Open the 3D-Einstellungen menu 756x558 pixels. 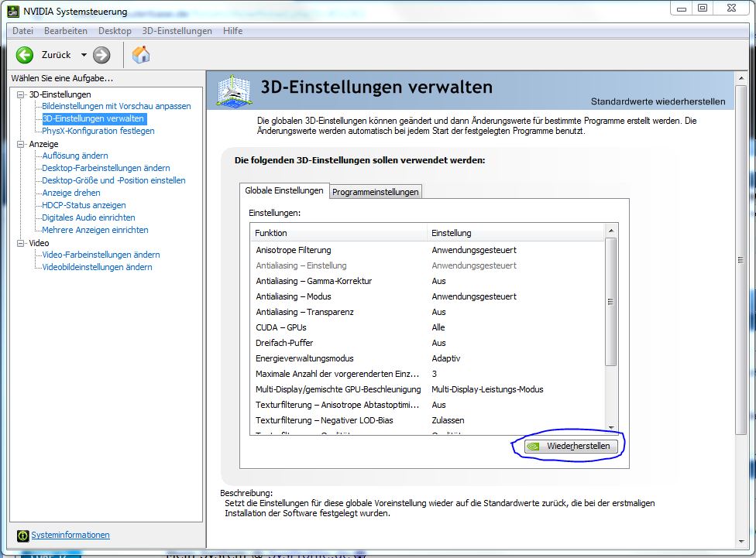177,31
